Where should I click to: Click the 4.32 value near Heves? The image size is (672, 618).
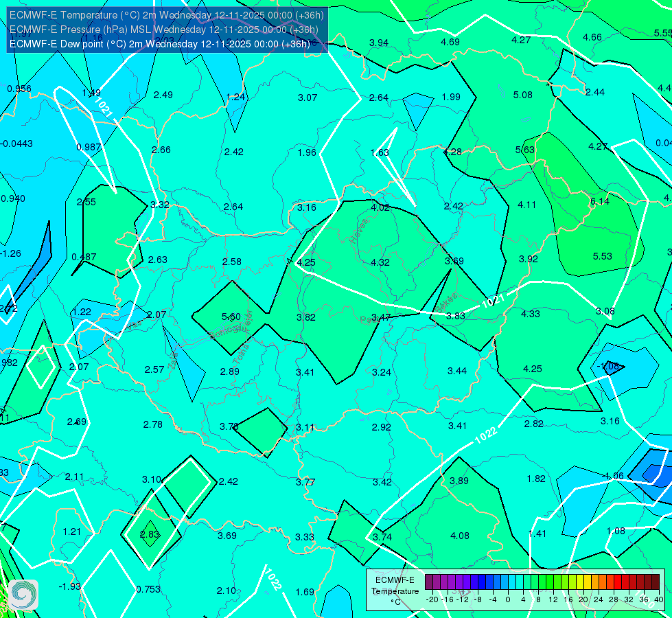click(x=380, y=262)
